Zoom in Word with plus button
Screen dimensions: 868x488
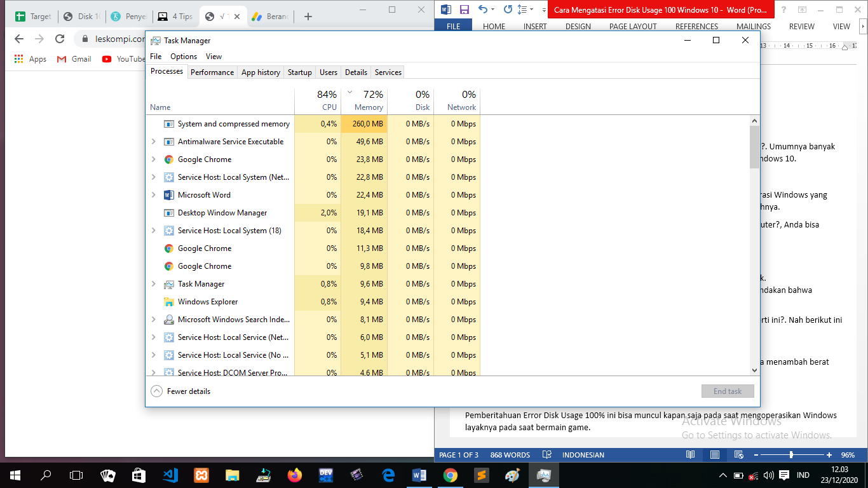point(829,455)
